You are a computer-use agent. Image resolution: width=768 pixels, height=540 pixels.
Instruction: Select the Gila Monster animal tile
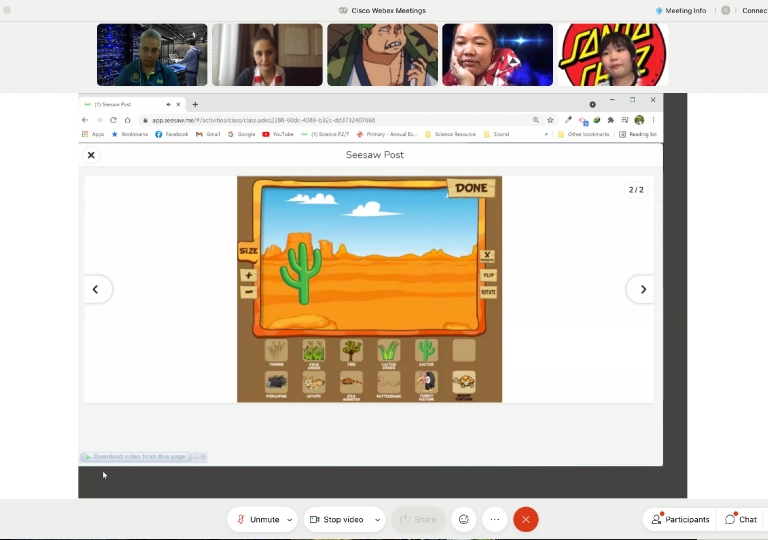click(x=352, y=382)
